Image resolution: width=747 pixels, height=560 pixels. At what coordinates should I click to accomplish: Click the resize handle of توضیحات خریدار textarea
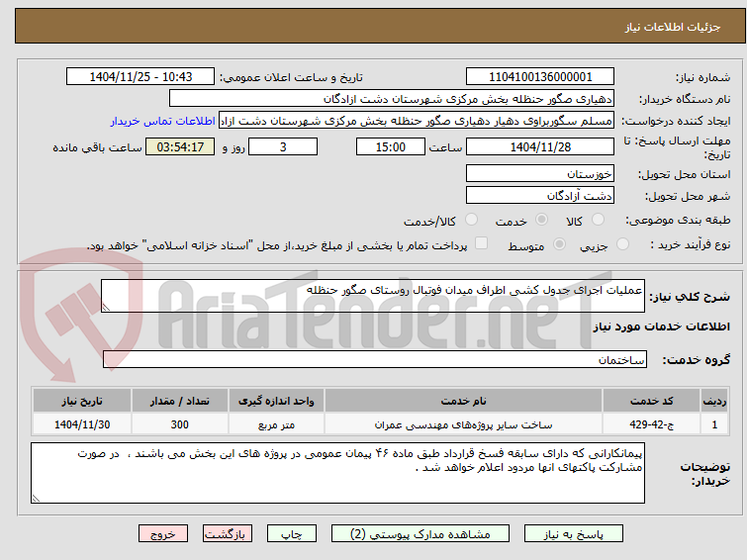tap(37, 498)
